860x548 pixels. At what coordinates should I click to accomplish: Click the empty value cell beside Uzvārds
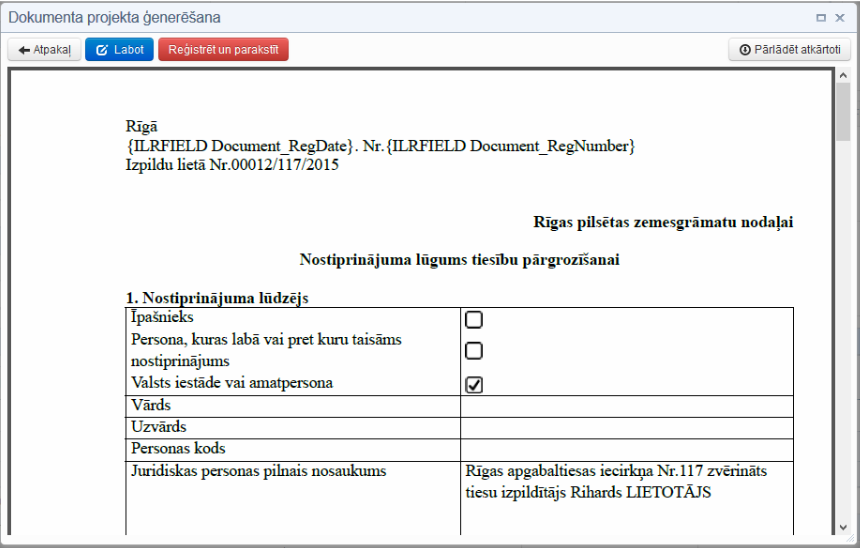tap(626, 428)
